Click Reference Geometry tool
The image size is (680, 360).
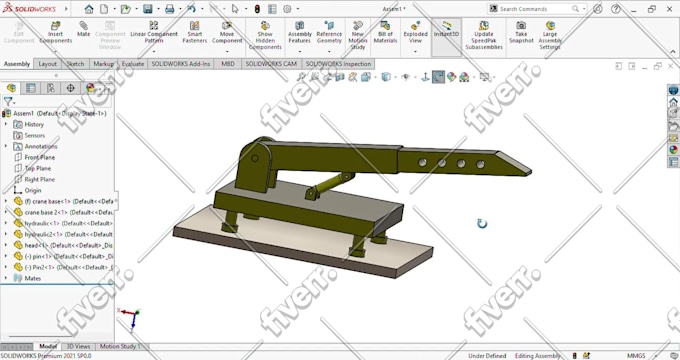[x=329, y=33]
